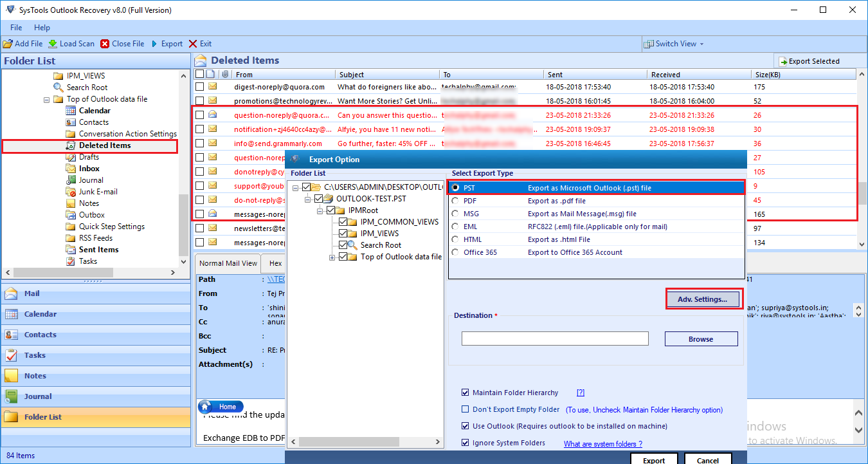Click the Add File toolbar icon

(8, 44)
